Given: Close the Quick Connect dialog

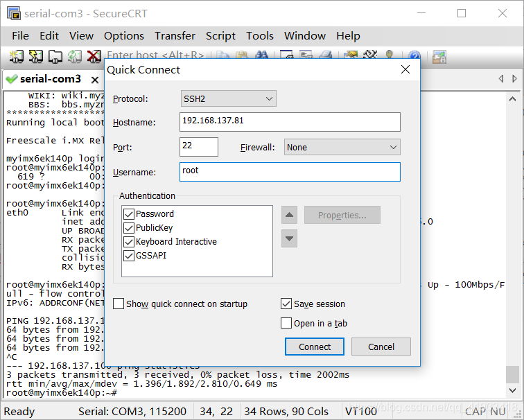Looking at the screenshot, I should (x=405, y=69).
